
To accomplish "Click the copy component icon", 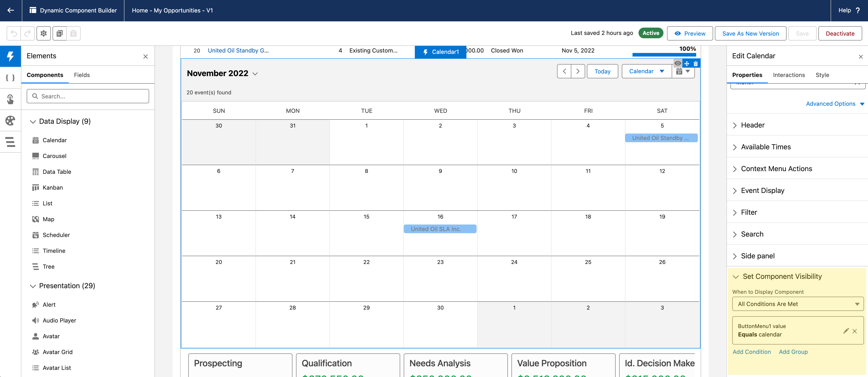I will pyautogui.click(x=59, y=33).
